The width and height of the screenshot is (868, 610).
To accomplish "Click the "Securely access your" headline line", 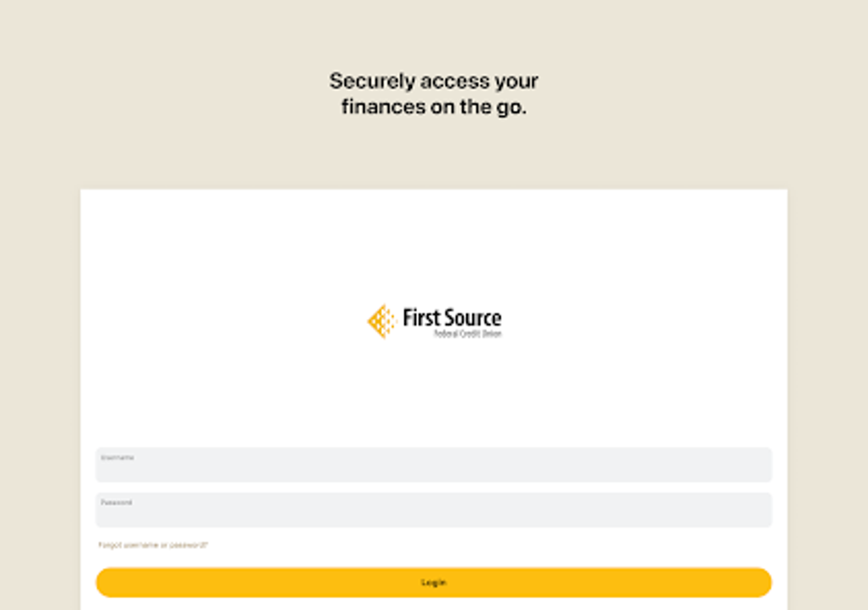I will tap(434, 82).
